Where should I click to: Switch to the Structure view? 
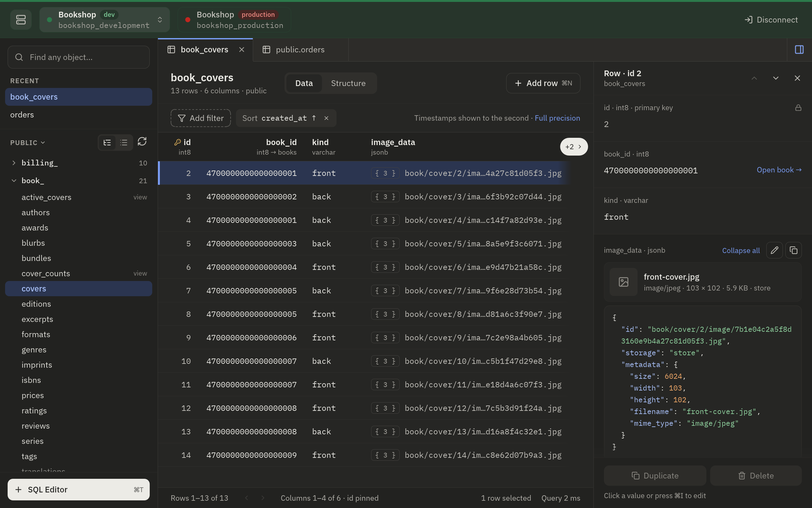point(348,83)
